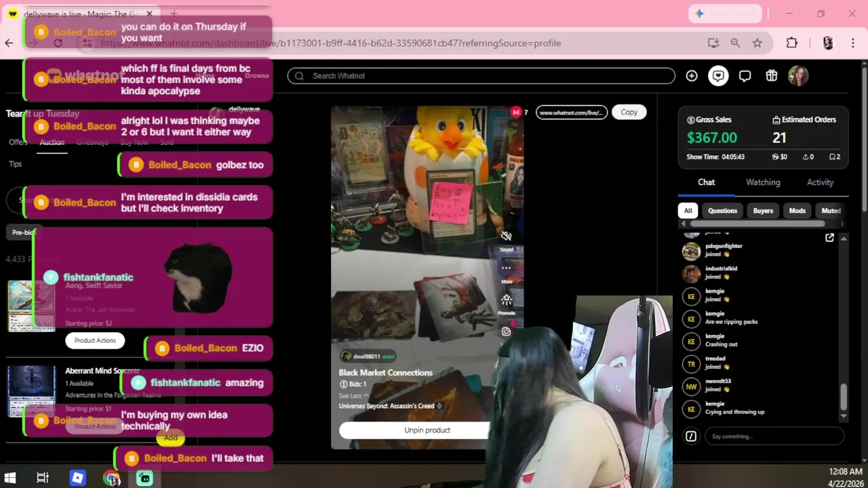Open the Chrome icon on taskbar
This screenshot has height=488, width=868.
[112, 478]
